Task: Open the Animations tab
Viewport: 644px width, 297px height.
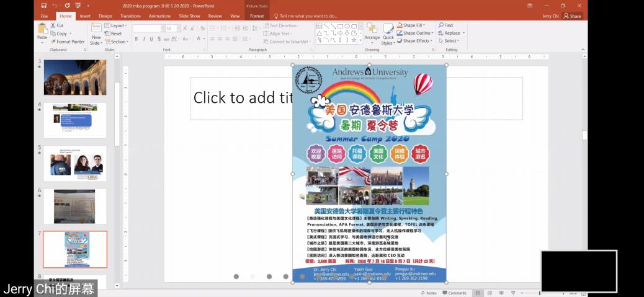Action: click(160, 16)
